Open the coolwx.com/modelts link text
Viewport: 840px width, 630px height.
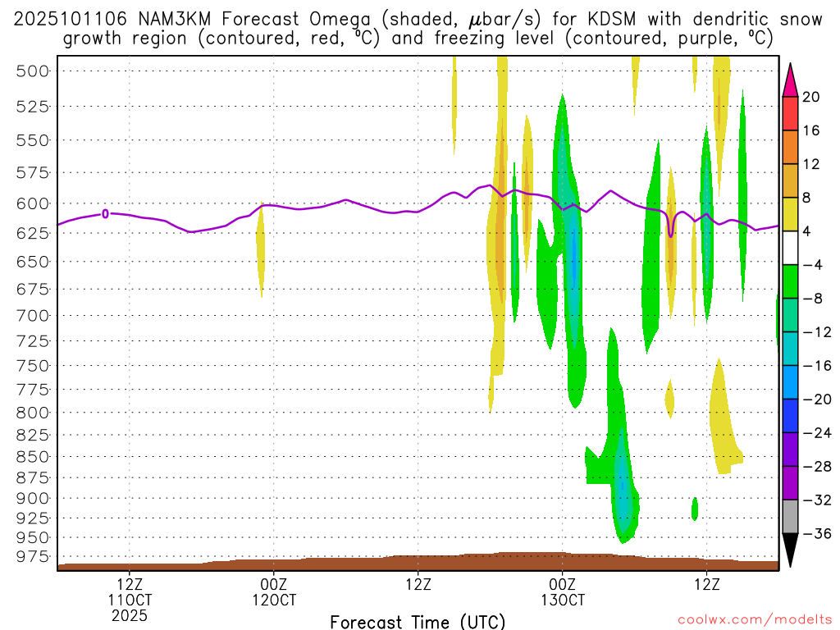click(x=755, y=620)
